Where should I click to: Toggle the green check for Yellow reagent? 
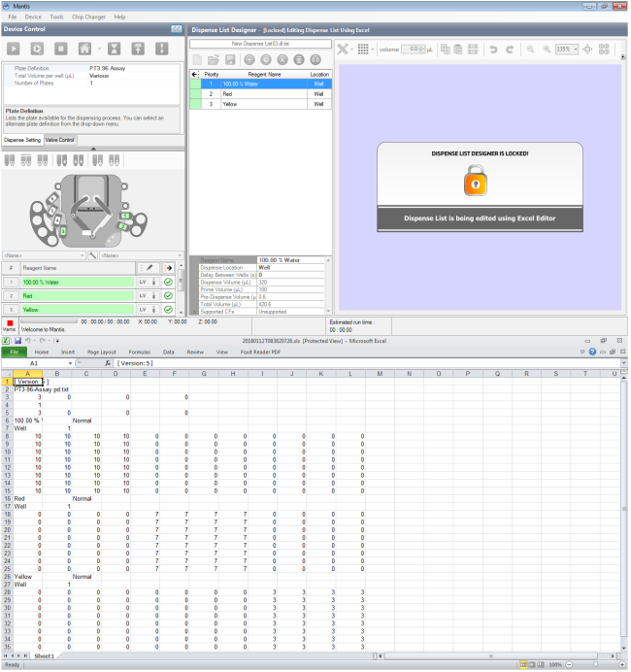[168, 309]
